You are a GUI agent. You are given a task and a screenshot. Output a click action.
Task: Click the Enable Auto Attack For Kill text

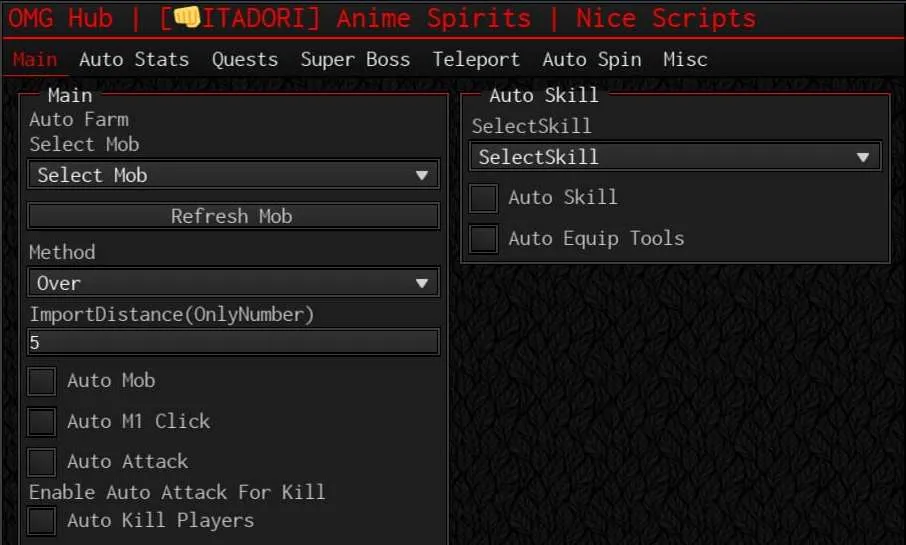[177, 492]
